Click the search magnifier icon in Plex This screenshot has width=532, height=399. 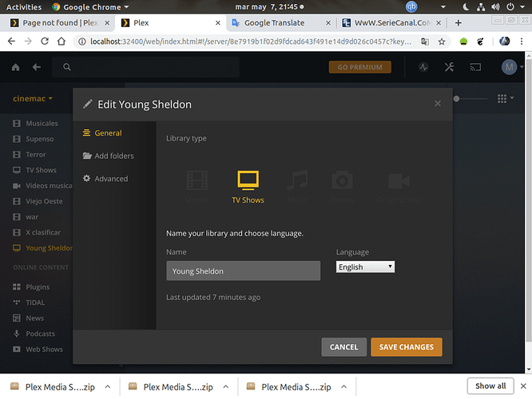67,67
